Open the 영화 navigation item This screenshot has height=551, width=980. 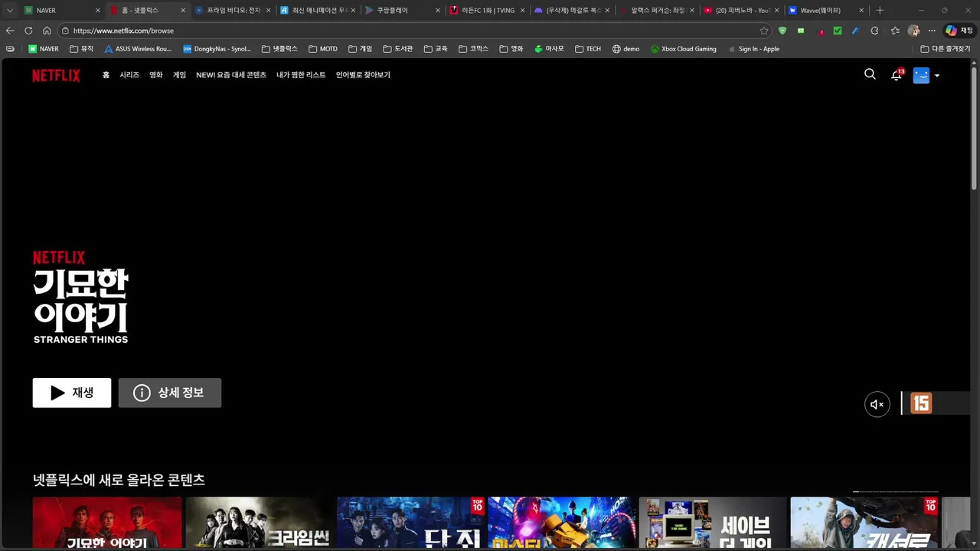pyautogui.click(x=156, y=75)
